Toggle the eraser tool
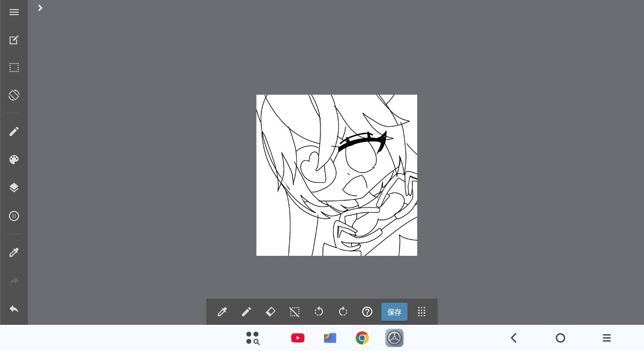 point(271,312)
